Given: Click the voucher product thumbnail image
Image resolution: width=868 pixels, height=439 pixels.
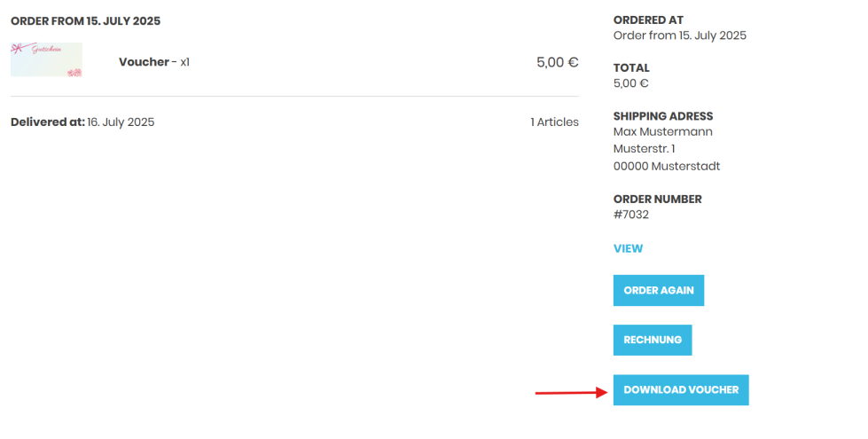Looking at the screenshot, I should click(x=46, y=59).
